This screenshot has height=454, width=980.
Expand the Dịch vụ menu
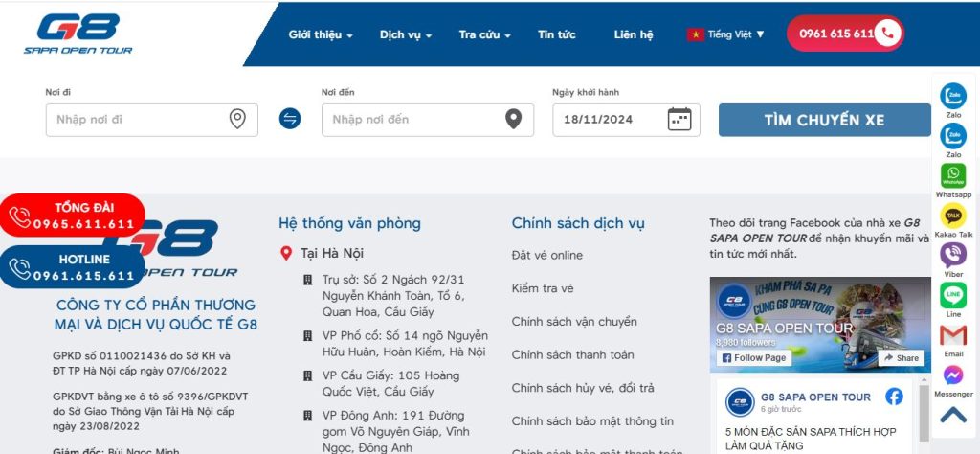point(406,35)
